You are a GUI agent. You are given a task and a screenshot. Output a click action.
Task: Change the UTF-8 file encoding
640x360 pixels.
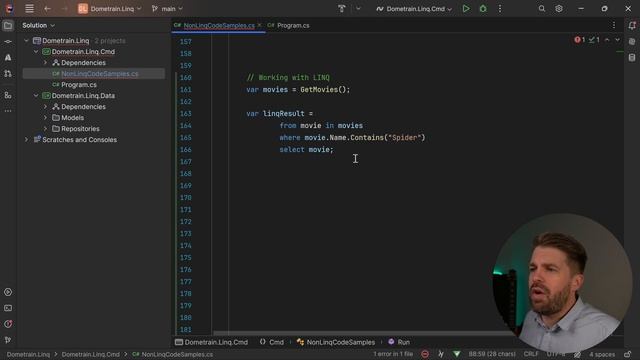[x=556, y=354]
